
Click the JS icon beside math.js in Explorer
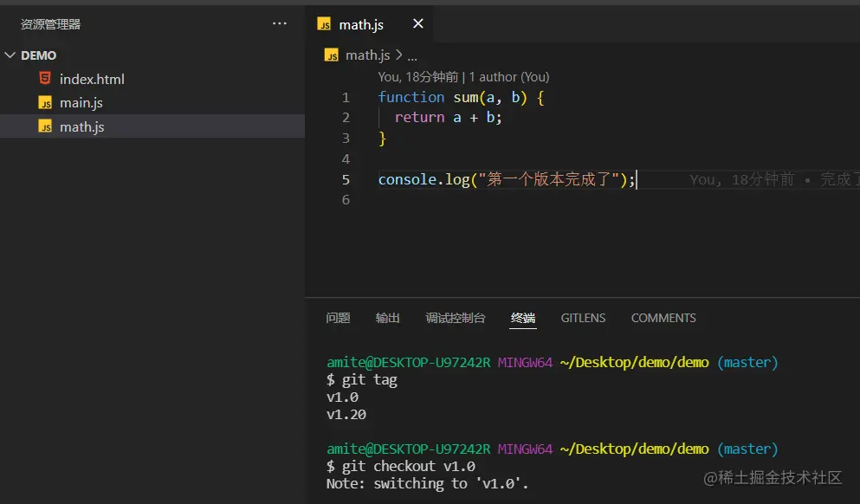(45, 126)
